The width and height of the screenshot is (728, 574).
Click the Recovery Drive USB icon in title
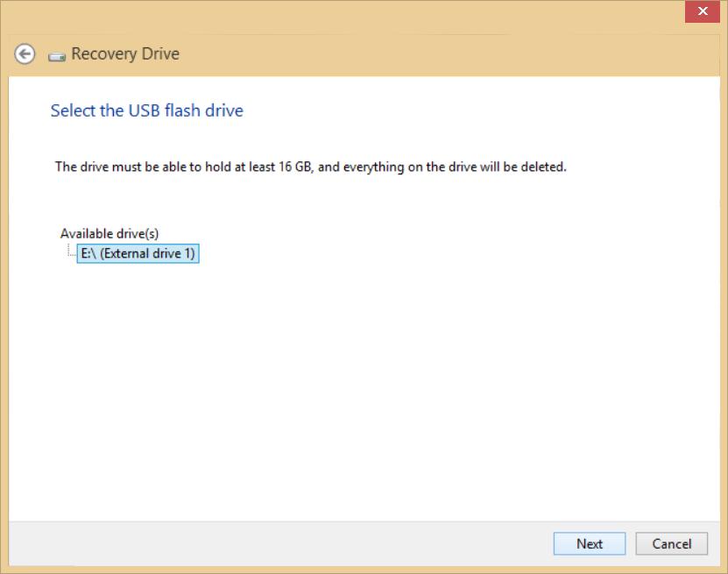coord(57,57)
